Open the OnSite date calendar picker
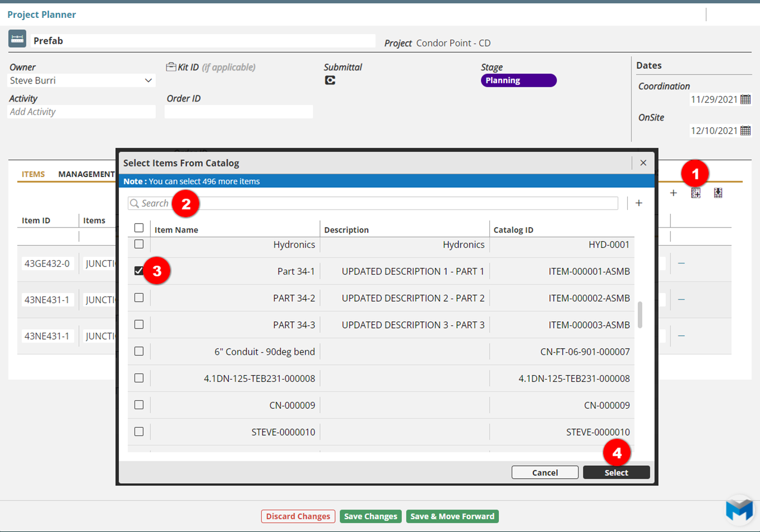760x532 pixels. (x=745, y=131)
